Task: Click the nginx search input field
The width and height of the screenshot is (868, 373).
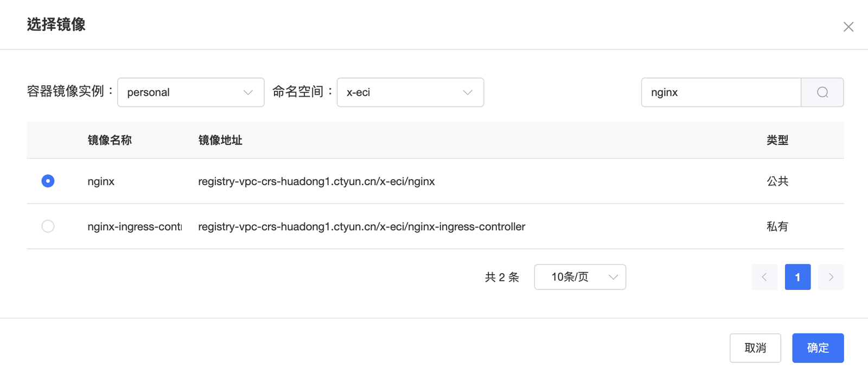Action: point(720,92)
